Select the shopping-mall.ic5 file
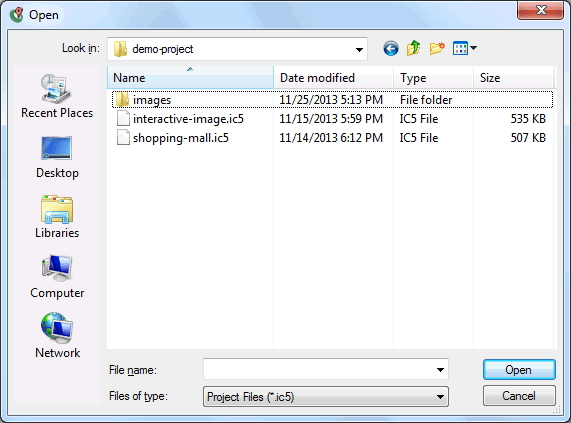This screenshot has height=423, width=571. [x=332, y=138]
